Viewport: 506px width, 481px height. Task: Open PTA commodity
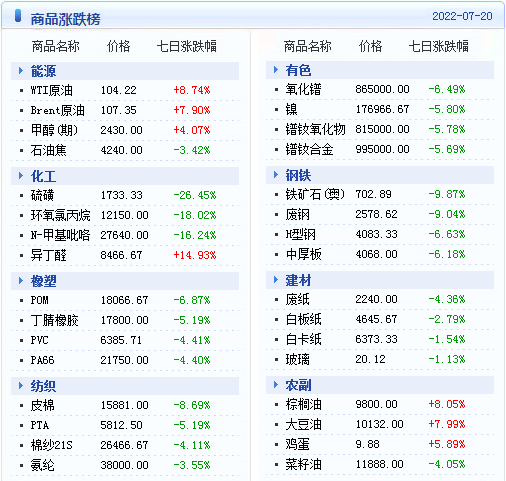tap(40, 425)
